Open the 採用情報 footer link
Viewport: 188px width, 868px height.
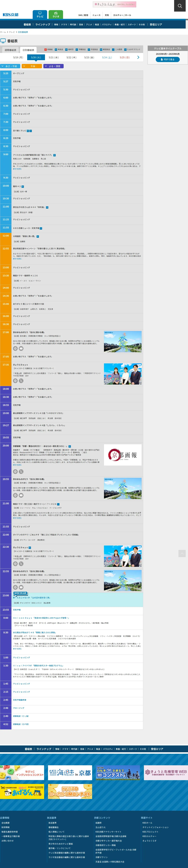(x=5, y=827)
